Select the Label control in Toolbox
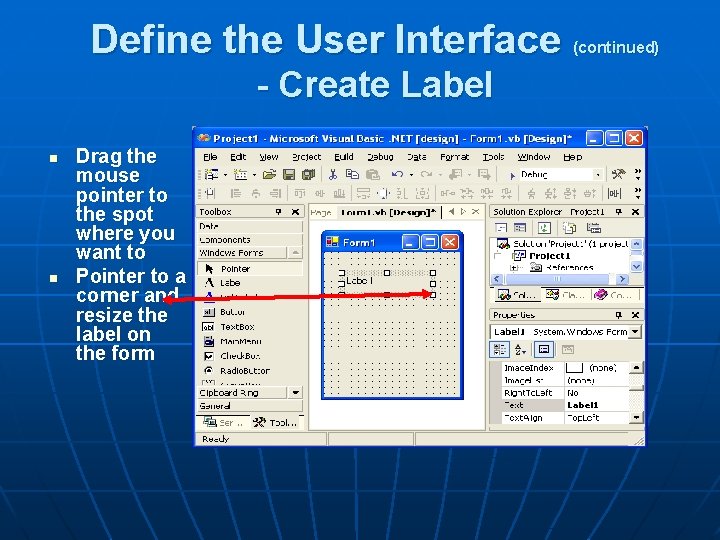Viewport: 720px width, 540px height. [250, 283]
